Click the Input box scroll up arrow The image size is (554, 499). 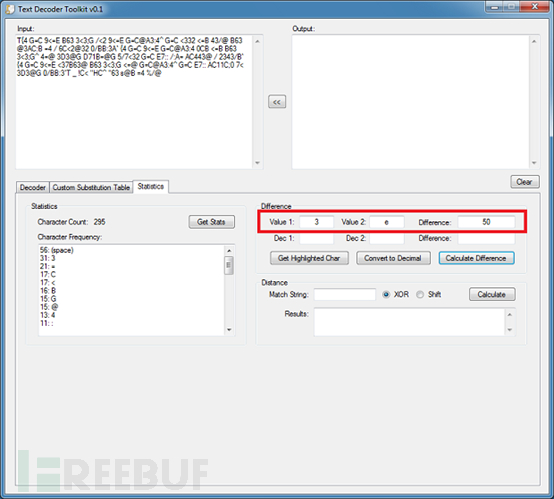[x=257, y=42]
